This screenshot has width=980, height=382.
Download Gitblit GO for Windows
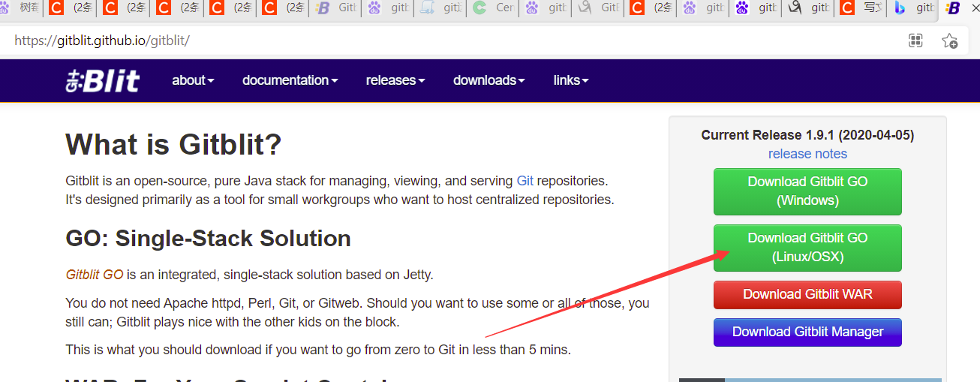(x=807, y=191)
